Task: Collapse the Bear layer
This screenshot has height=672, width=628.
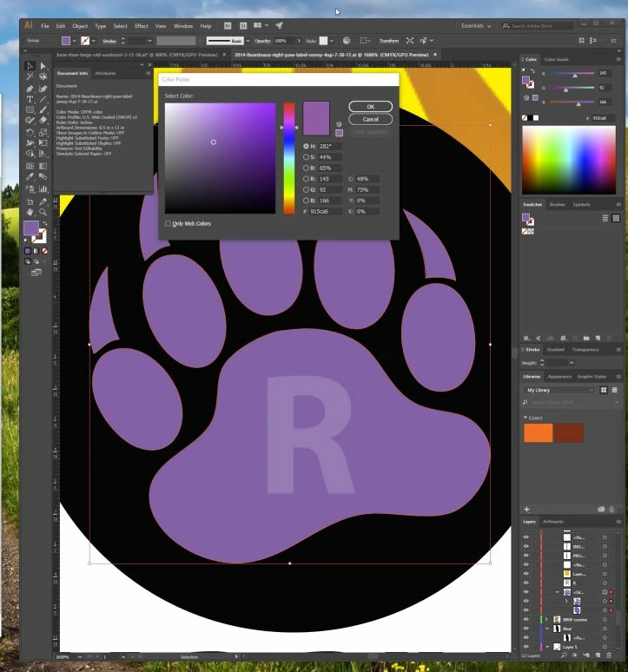Action: pyautogui.click(x=547, y=629)
